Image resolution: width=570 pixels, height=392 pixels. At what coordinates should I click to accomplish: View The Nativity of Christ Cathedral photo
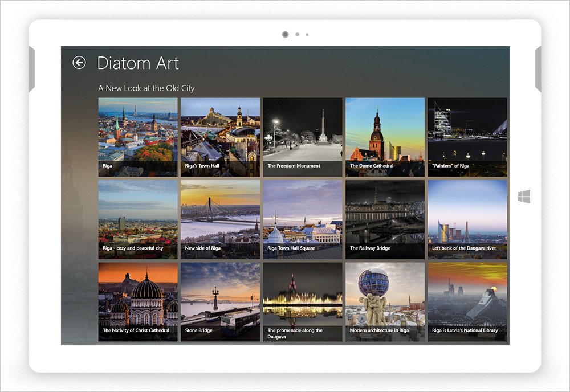point(138,301)
